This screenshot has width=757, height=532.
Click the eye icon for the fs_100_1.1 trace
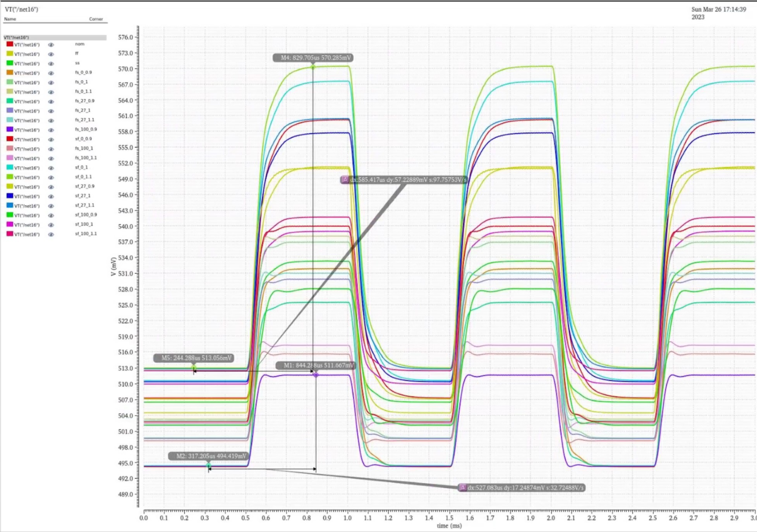(x=51, y=158)
